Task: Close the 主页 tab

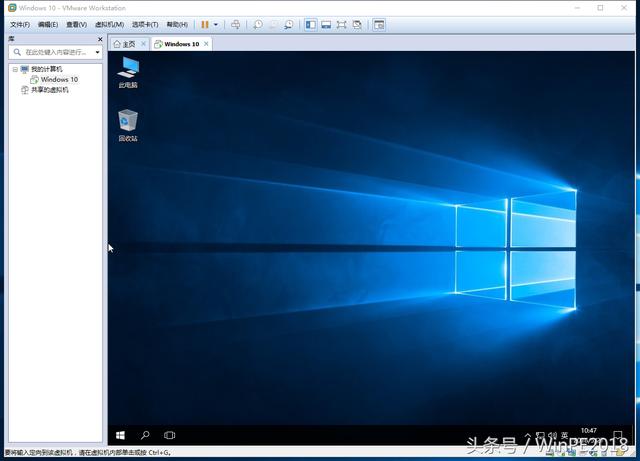Action: pyautogui.click(x=143, y=44)
